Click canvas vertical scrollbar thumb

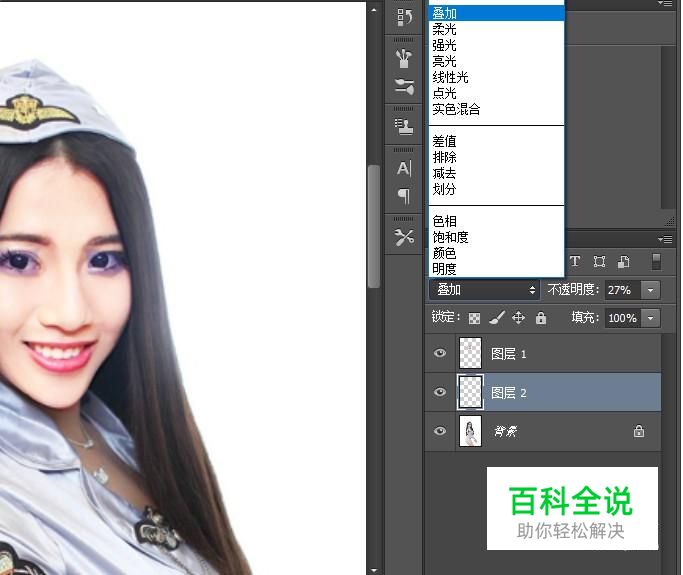(373, 226)
